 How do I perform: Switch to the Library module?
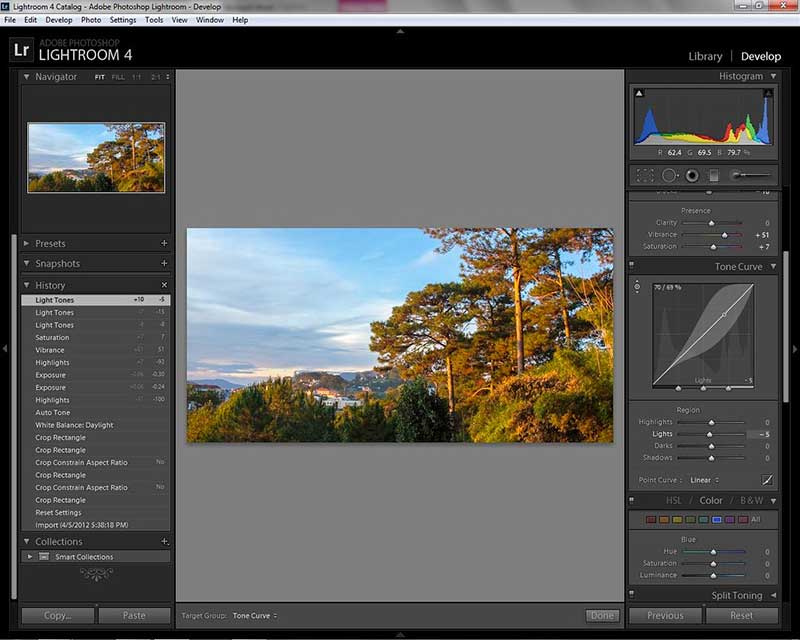coord(705,56)
